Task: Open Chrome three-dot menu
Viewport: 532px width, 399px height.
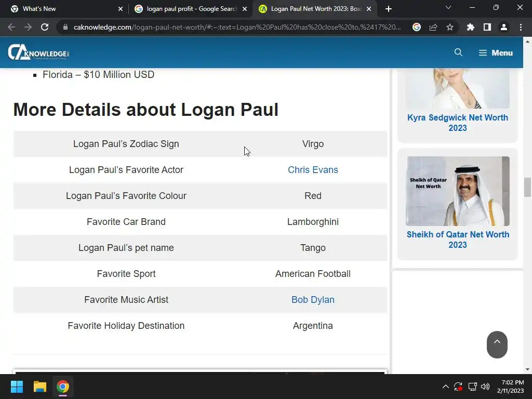Action: (521, 27)
